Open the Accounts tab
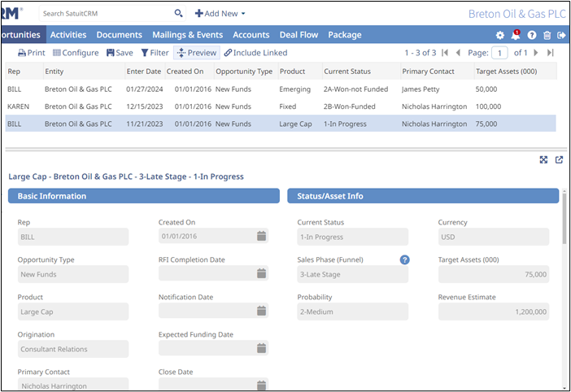571x392 pixels. pos(251,35)
